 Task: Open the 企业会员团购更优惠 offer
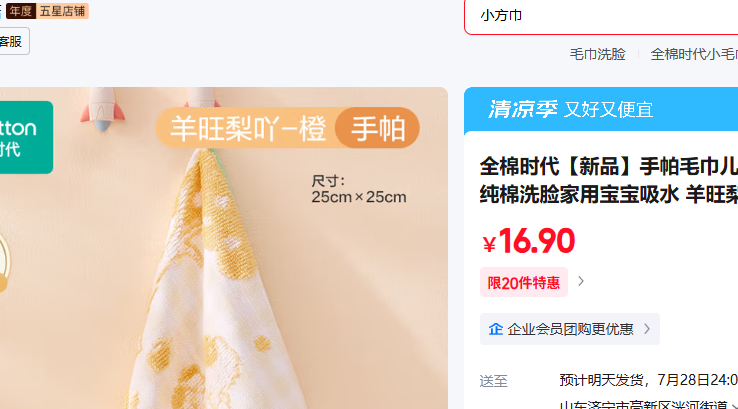click(x=570, y=329)
